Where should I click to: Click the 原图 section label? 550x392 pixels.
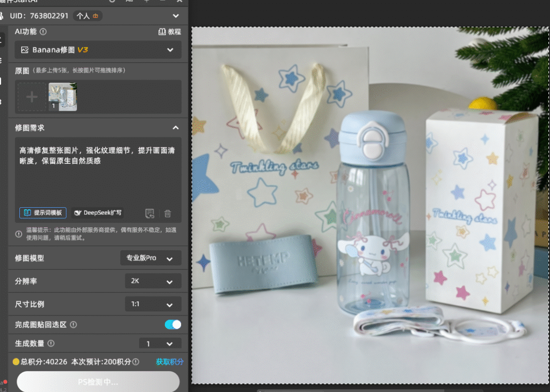(x=21, y=70)
